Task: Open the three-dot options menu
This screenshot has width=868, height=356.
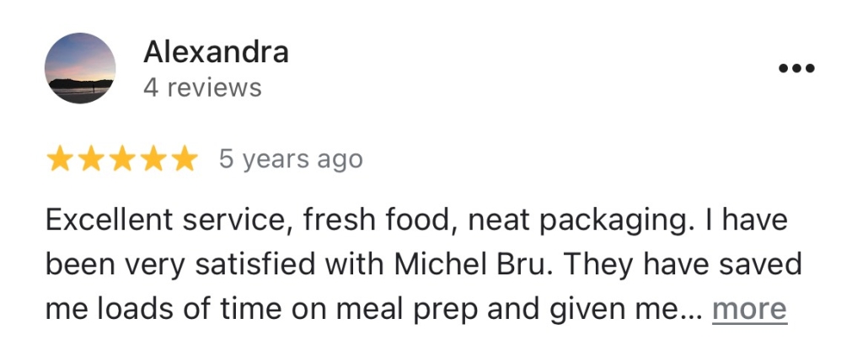Action: 796,69
